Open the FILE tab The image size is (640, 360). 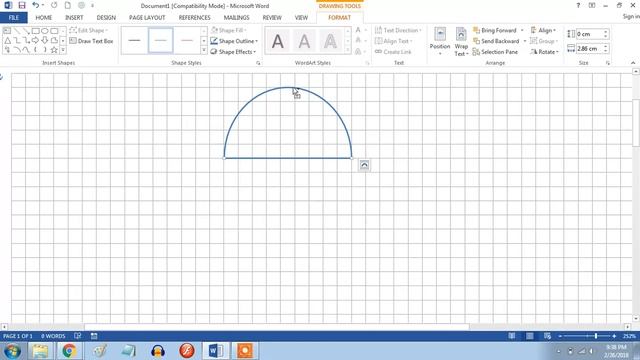tap(14, 18)
